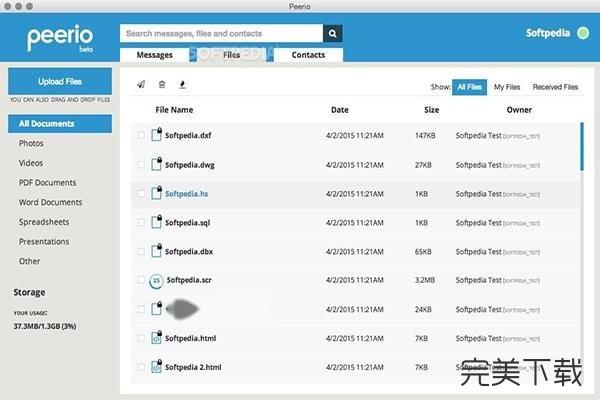The width and height of the screenshot is (600, 400).
Task: Click the Peerio beta logo
Action: (x=60, y=38)
